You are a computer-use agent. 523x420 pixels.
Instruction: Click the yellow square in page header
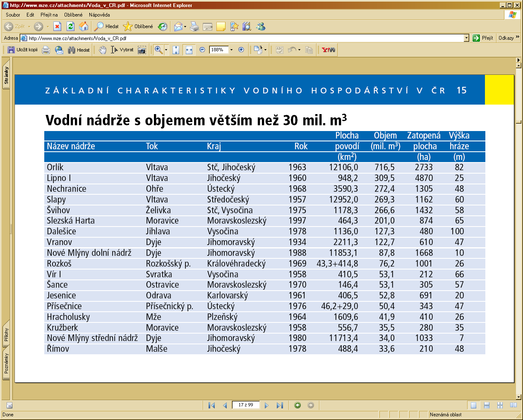(499, 90)
